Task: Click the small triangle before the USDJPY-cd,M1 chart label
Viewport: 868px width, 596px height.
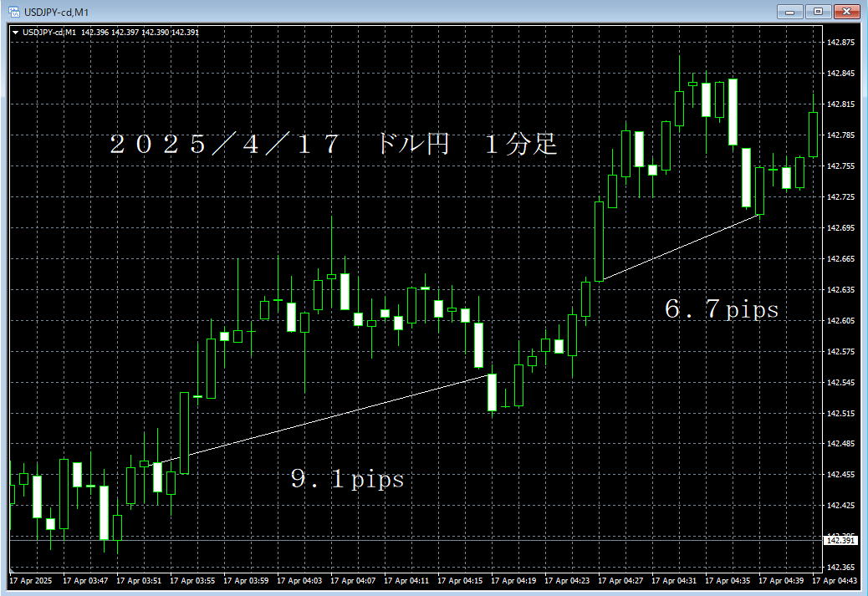Action: (x=16, y=33)
